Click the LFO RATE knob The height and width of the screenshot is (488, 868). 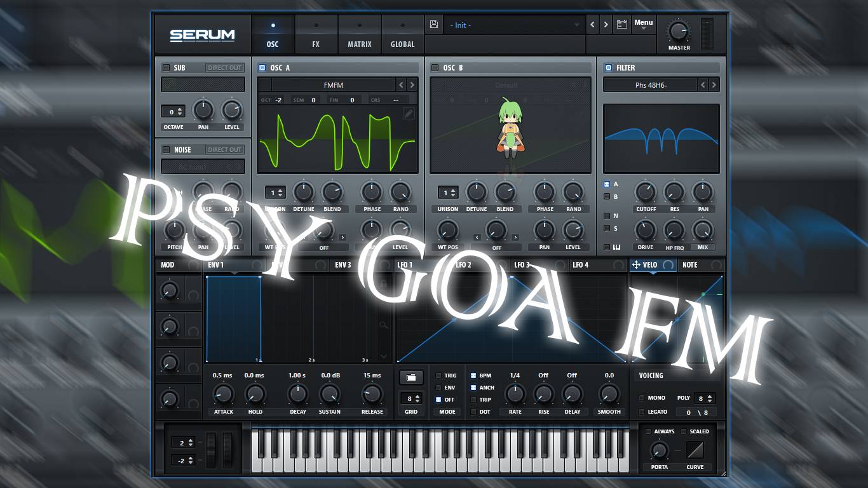pyautogui.click(x=515, y=395)
